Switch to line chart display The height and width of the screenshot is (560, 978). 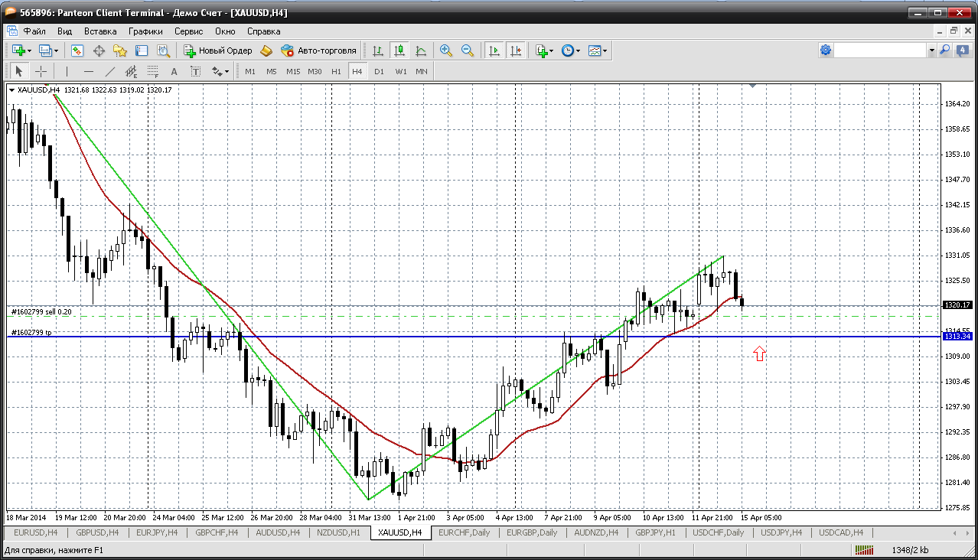click(421, 50)
